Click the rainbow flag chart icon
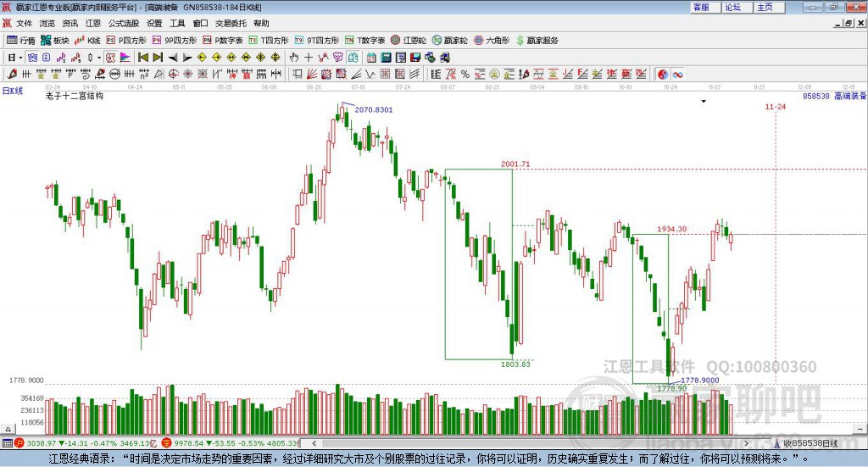Image resolution: width=868 pixels, height=467 pixels. pos(125,58)
